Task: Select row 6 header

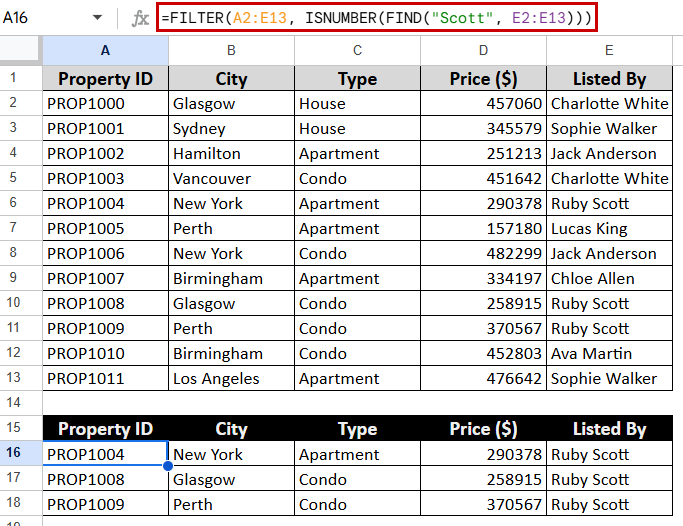Action: 21,203
